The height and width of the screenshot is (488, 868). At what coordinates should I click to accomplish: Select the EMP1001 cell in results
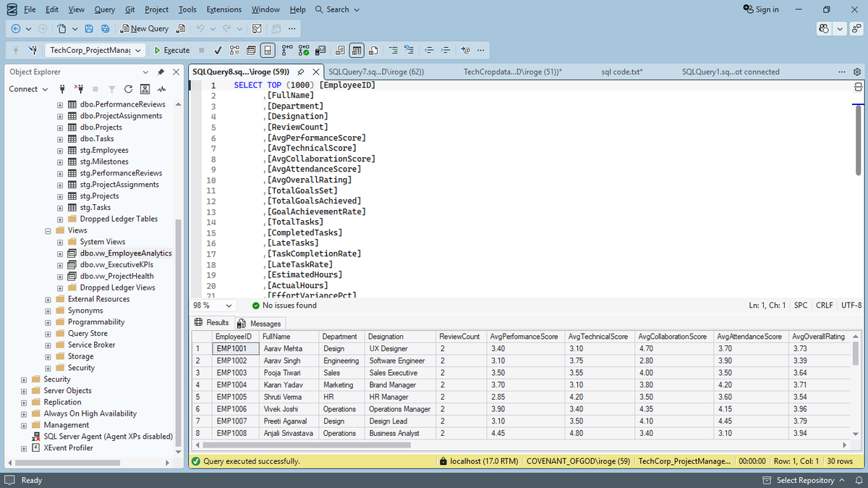point(235,348)
